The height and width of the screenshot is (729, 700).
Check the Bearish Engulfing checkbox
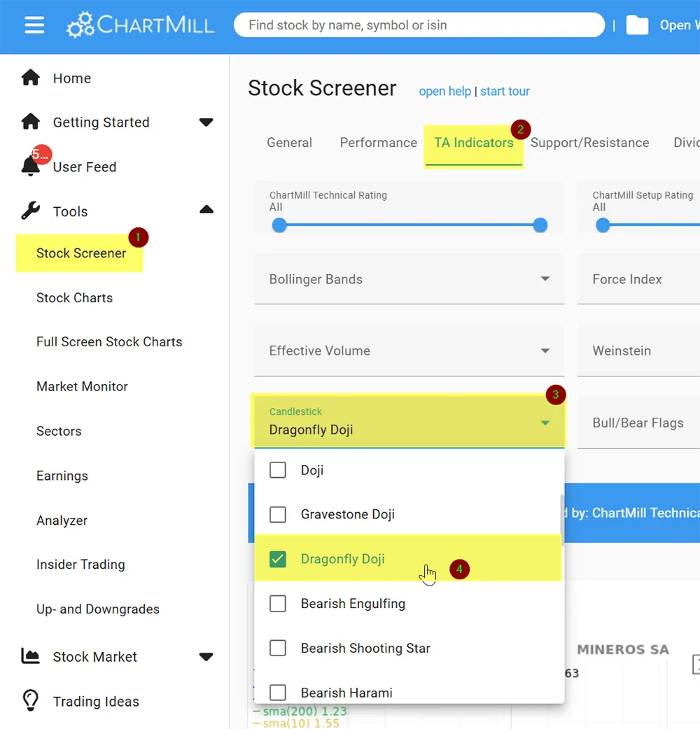pyautogui.click(x=278, y=604)
